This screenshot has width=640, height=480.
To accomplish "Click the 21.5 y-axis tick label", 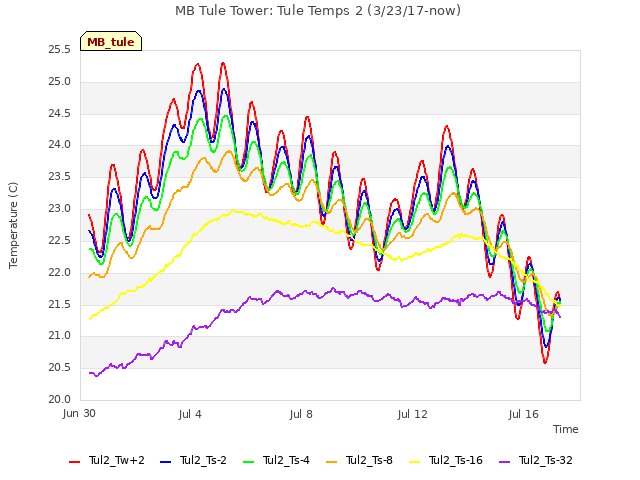I will [59, 304].
